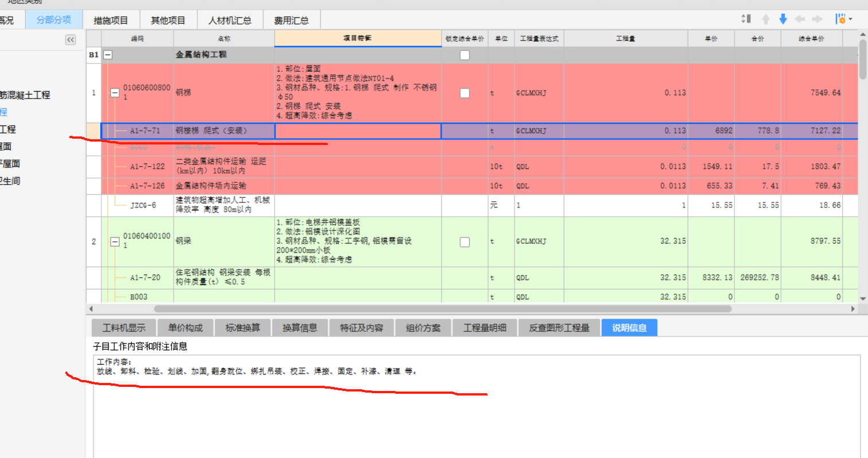Click the 项目特征 column header

pyautogui.click(x=358, y=38)
